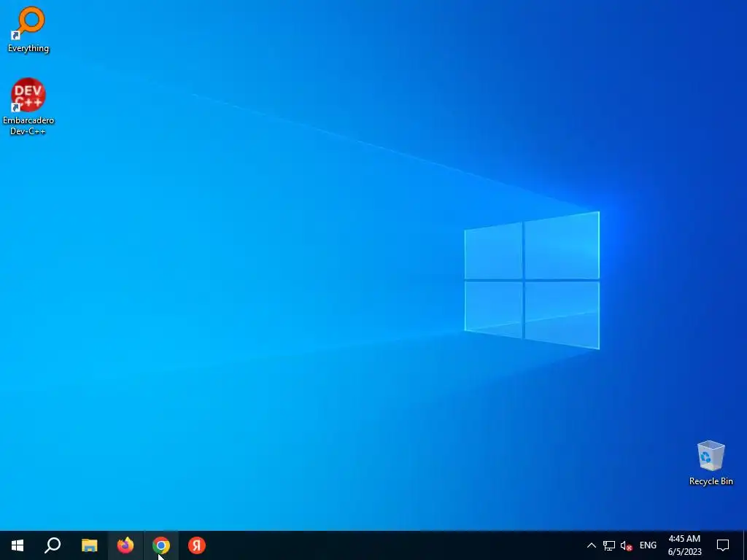Select the Everything desktop shortcut
This screenshot has height=560, width=747.
coord(28,29)
